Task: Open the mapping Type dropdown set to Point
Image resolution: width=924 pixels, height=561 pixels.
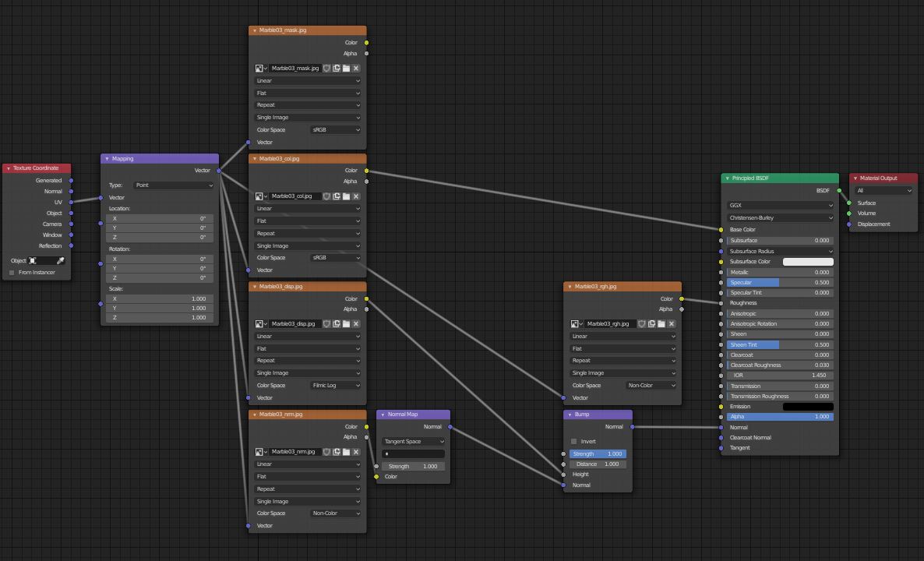Action: 174,185
